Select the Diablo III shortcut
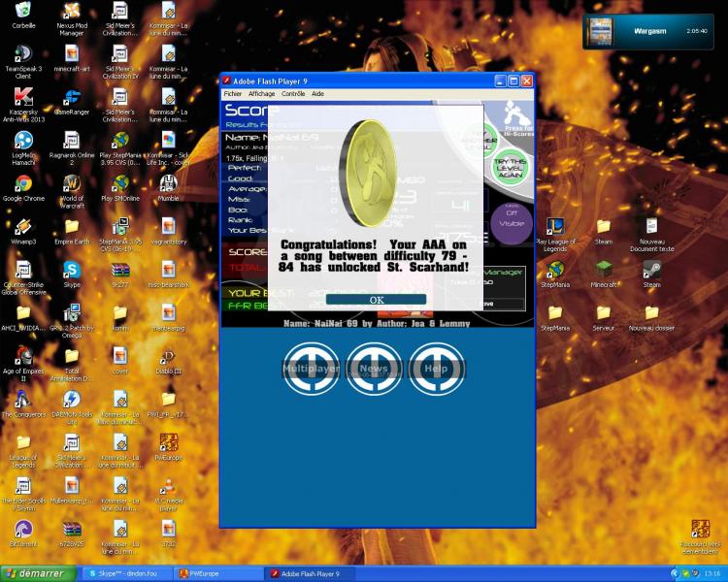728x582 pixels. (x=168, y=361)
